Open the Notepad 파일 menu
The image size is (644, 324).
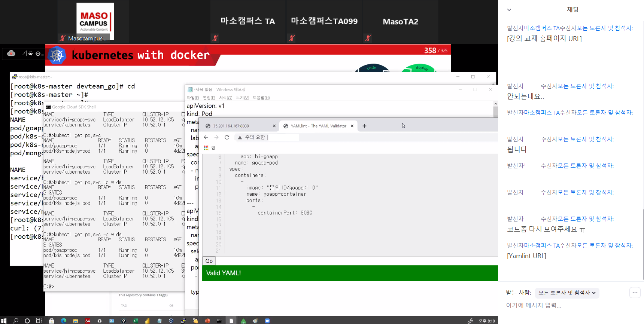[193, 98]
